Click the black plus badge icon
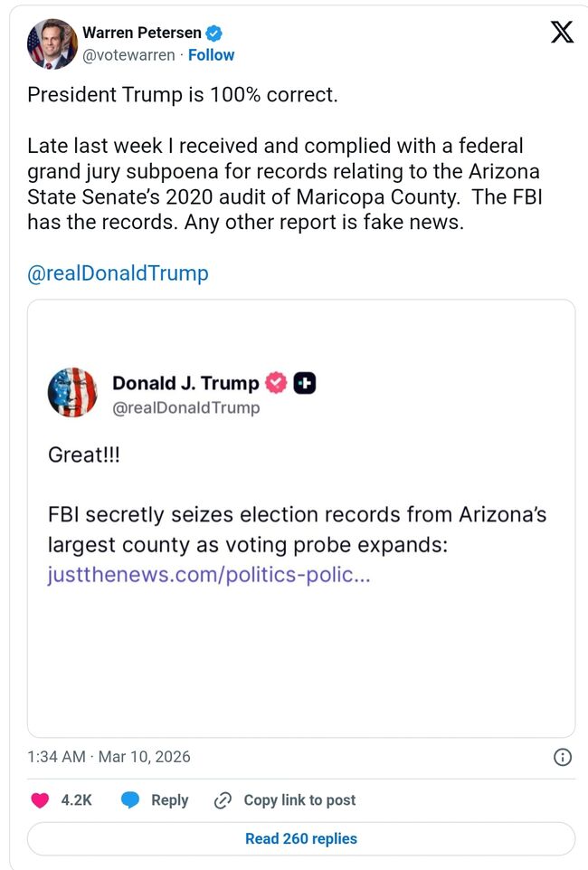The width and height of the screenshot is (588, 870). coord(306,383)
